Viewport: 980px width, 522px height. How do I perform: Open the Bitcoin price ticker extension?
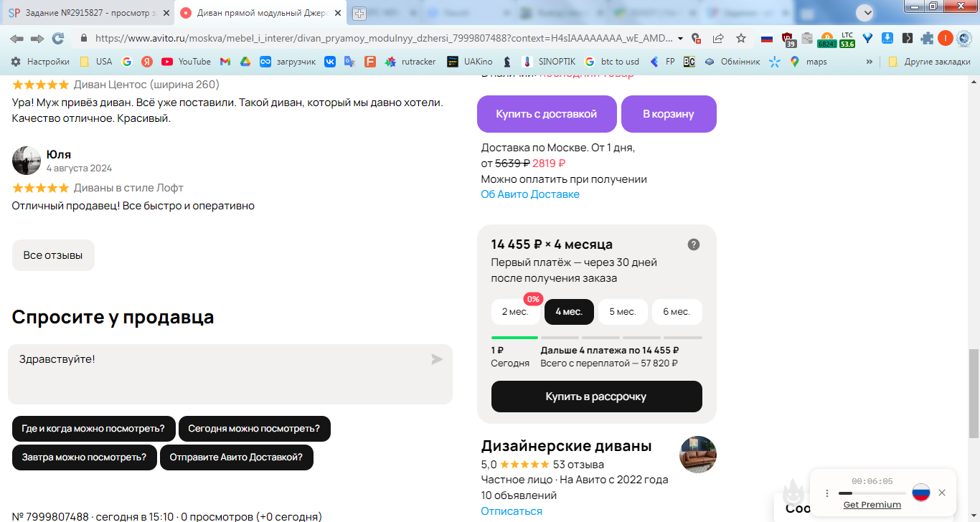coord(827,39)
